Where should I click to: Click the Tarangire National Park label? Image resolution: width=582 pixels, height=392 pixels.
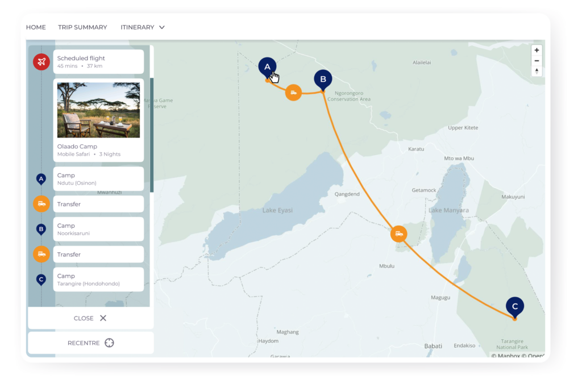click(x=512, y=344)
